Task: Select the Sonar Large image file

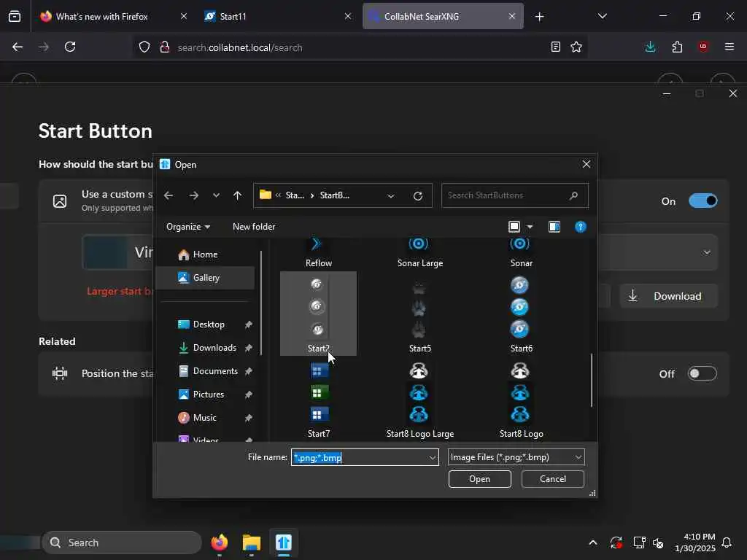Action: (x=419, y=253)
